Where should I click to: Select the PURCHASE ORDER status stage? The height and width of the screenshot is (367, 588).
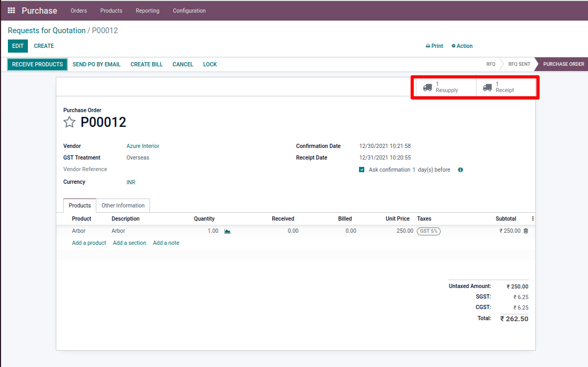(x=563, y=64)
